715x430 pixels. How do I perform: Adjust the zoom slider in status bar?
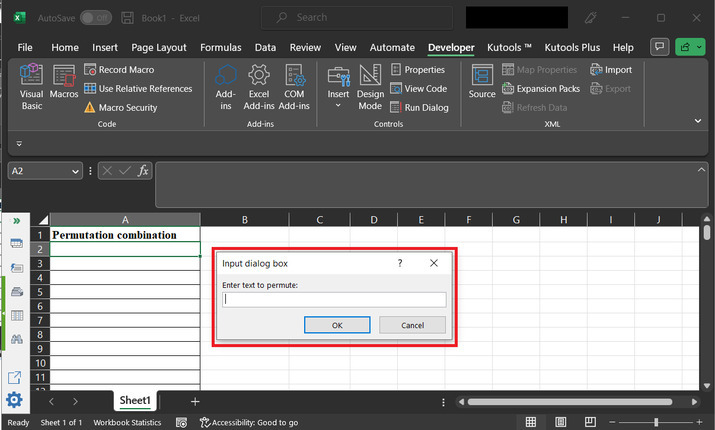[x=656, y=422]
